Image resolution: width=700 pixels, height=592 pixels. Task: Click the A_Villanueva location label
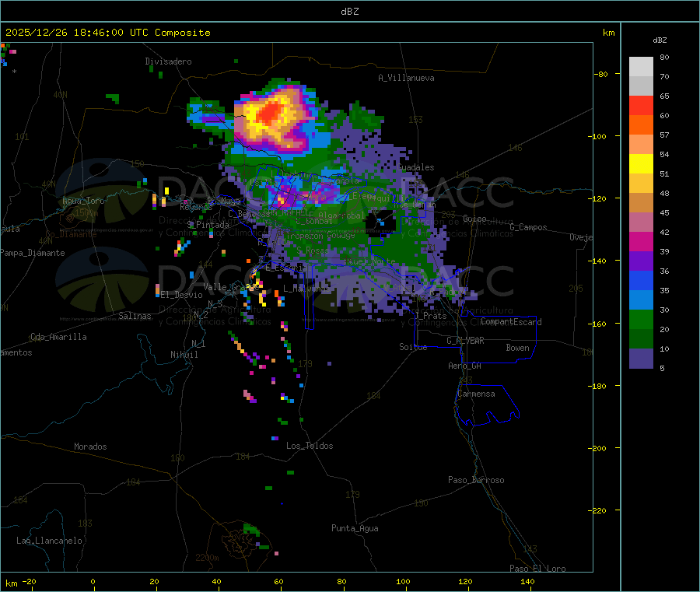406,78
